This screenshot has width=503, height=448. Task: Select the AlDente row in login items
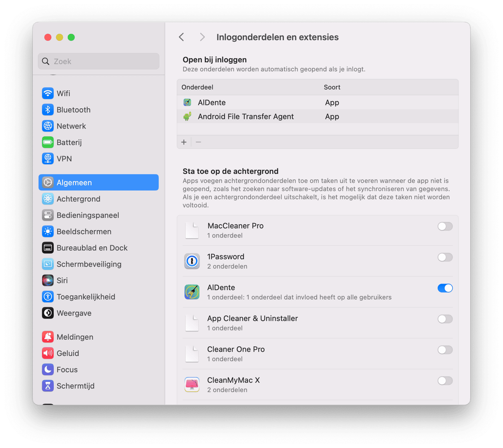click(x=318, y=102)
